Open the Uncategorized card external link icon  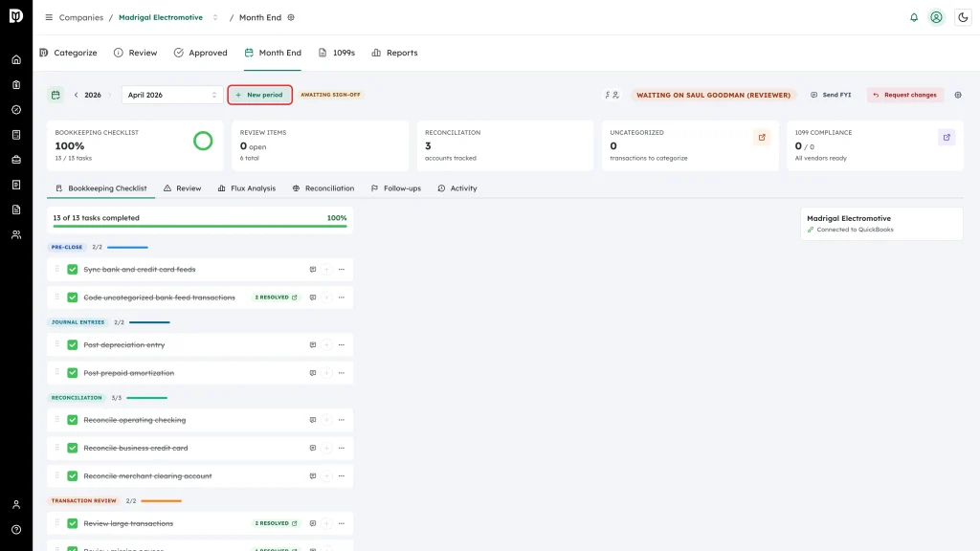[x=762, y=138]
